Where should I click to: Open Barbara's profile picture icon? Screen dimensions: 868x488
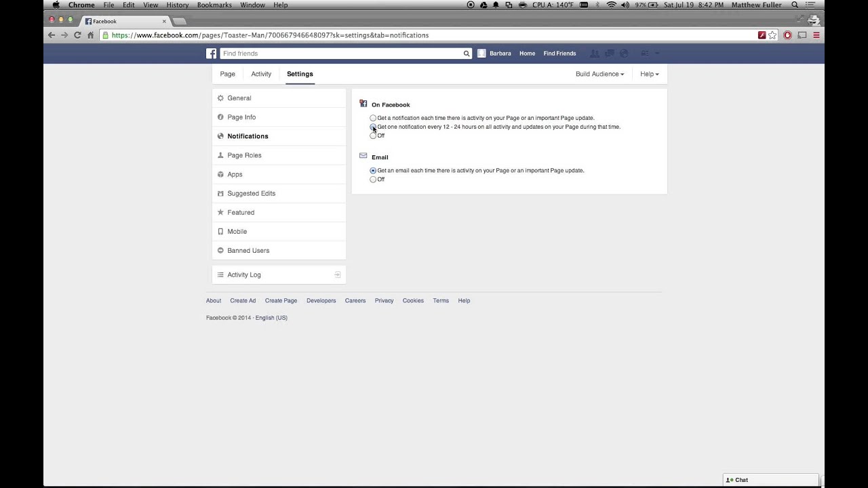coord(481,54)
